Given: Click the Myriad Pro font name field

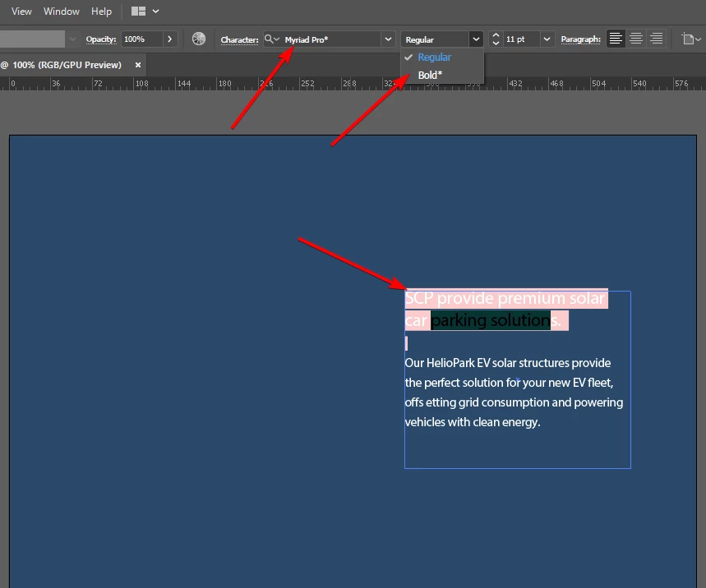Looking at the screenshot, I should point(331,39).
